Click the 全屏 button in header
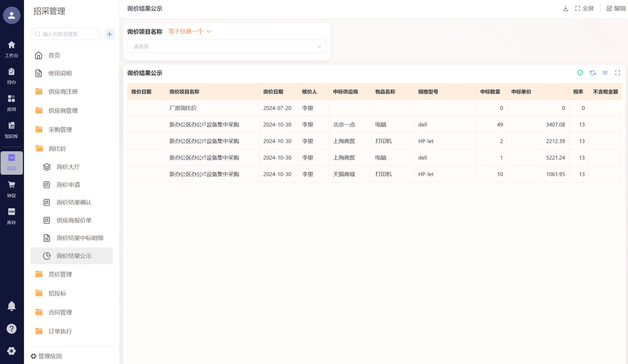 (x=584, y=9)
